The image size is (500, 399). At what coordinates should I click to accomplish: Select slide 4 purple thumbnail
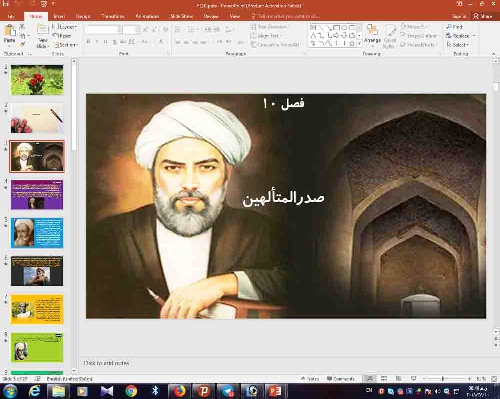point(37,195)
